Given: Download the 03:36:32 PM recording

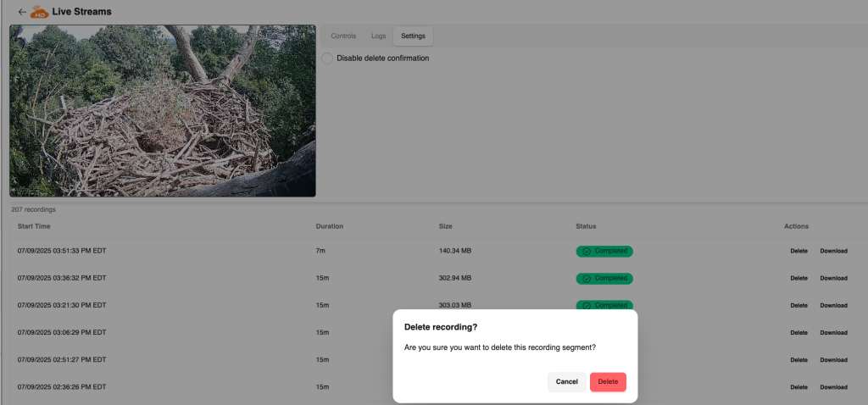Looking at the screenshot, I should (x=833, y=279).
